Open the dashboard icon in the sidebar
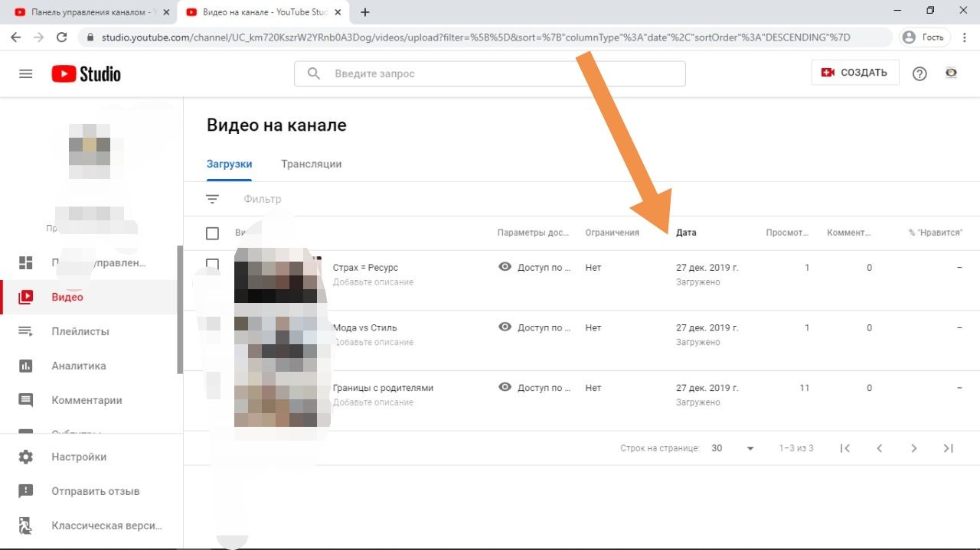The width and height of the screenshot is (980, 550). 26,263
